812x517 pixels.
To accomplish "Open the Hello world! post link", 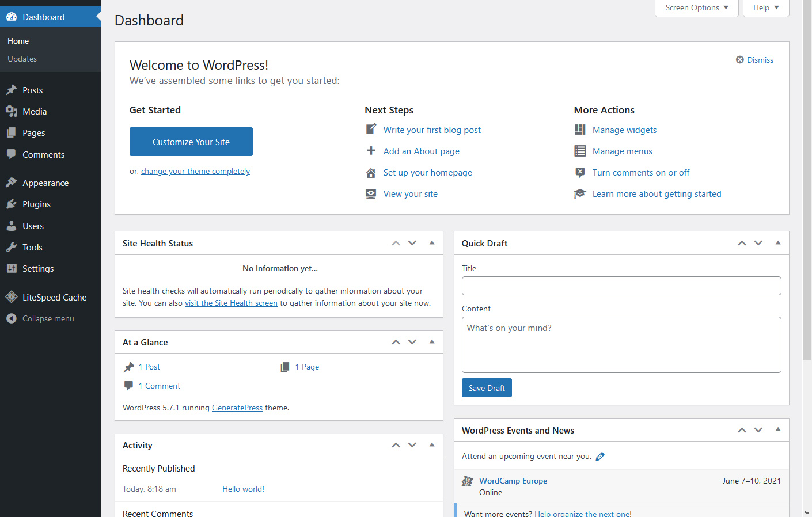I will (243, 489).
